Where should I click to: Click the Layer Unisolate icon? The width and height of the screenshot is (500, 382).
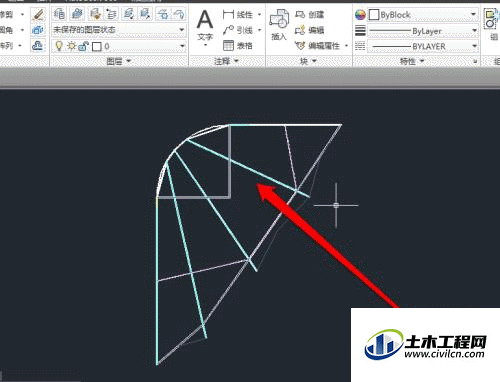tap(146, 14)
